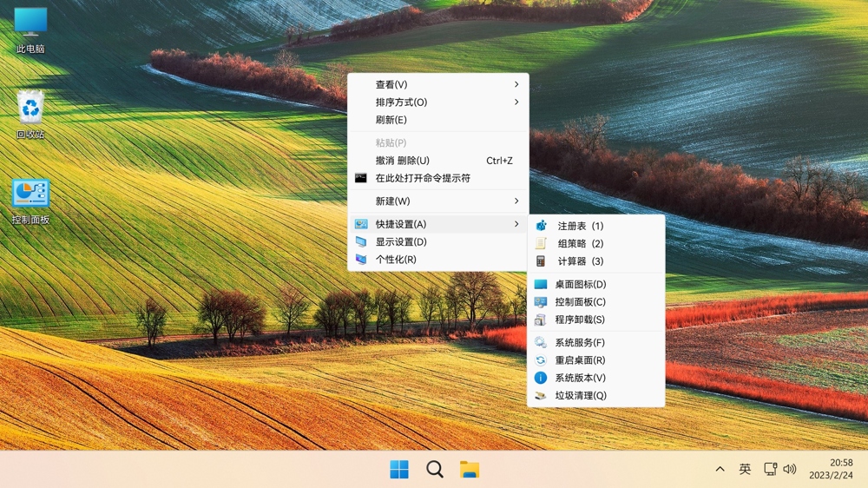Switch input language via 英 indicator
868x488 pixels.
click(745, 469)
